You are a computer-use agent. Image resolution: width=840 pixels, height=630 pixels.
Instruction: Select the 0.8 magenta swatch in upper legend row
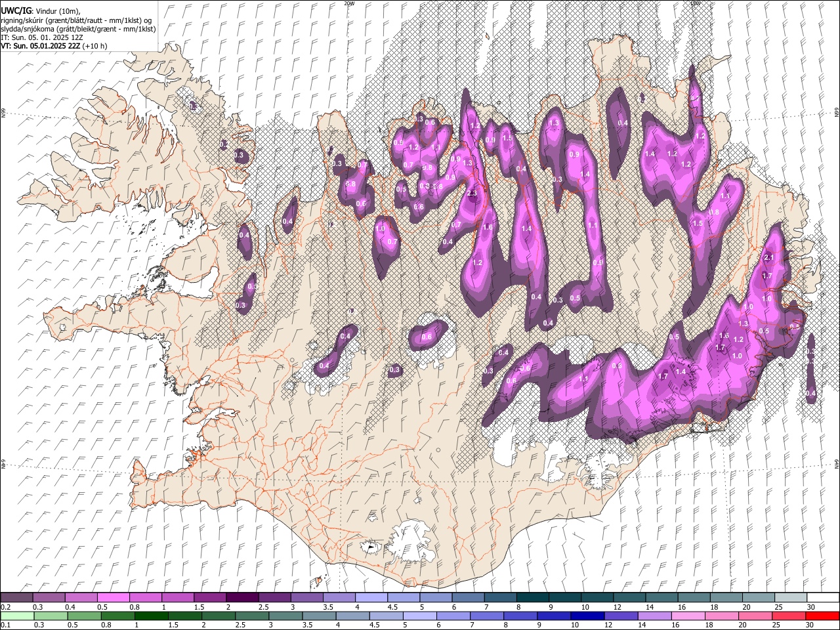[145, 597]
